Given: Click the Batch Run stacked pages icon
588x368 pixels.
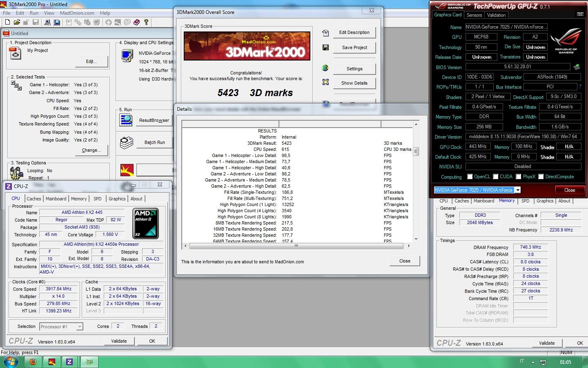Looking at the screenshot, I should click(x=127, y=142).
